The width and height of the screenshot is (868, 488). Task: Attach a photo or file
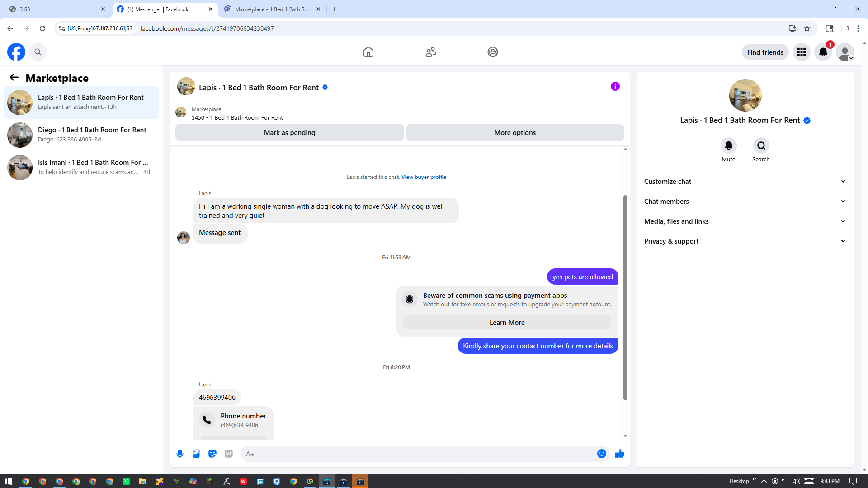pos(196,454)
